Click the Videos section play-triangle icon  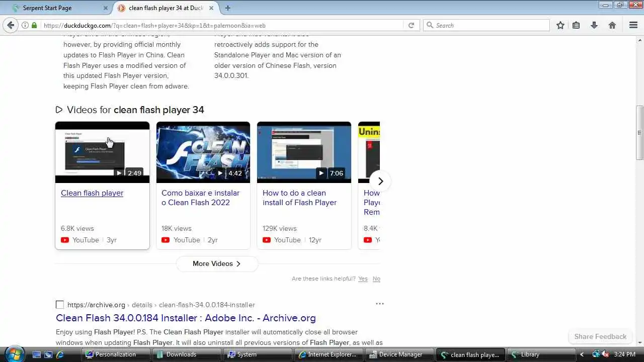point(59,110)
